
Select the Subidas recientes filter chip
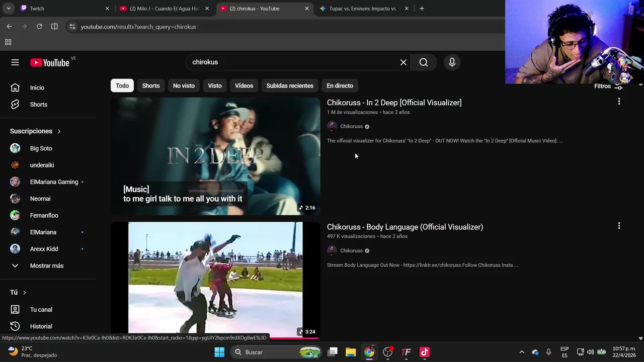[x=290, y=85]
